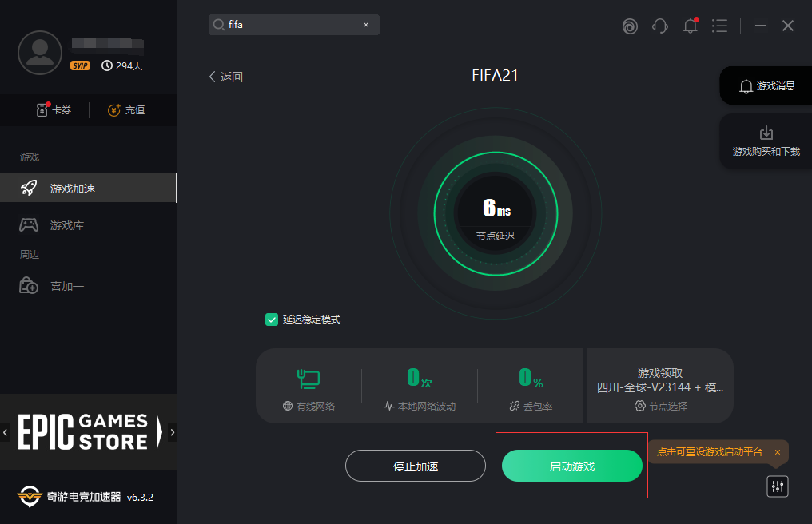
Task: Click the 点击可重设游戏启动平台 tip text
Action: pyautogui.click(x=710, y=452)
